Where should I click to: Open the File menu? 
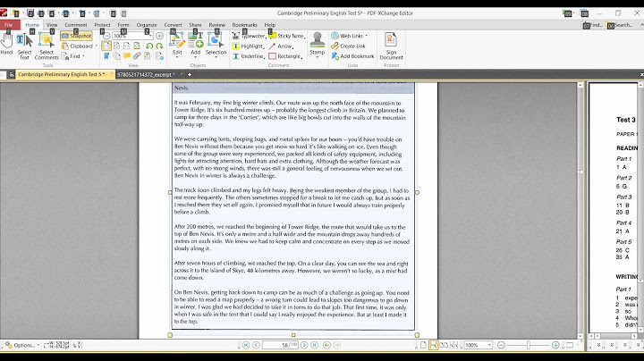(9, 25)
